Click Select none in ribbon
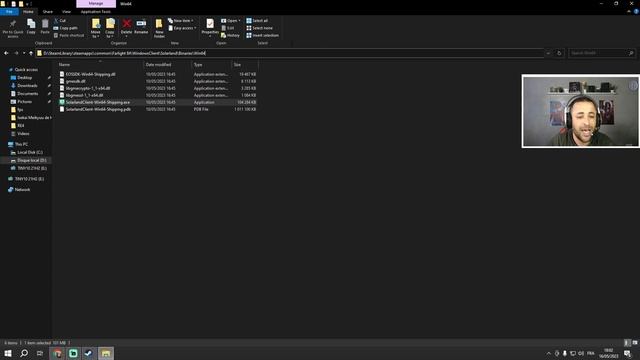Viewport: 640px width, 360px height. [259, 28]
